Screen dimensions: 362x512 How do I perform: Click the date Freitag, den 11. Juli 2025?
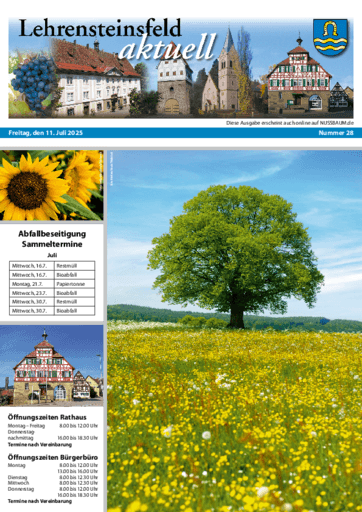(46, 133)
